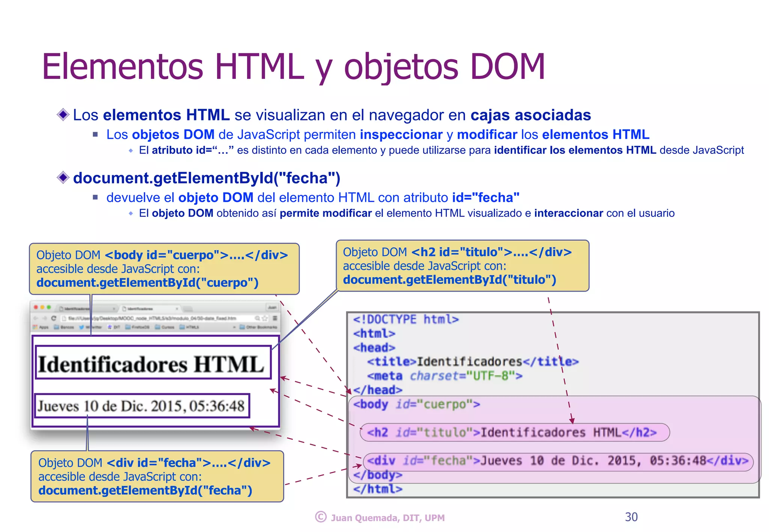Click the slide title Elementos HTML y objetos DOM
This screenshot has height=532, width=769.
point(293,67)
